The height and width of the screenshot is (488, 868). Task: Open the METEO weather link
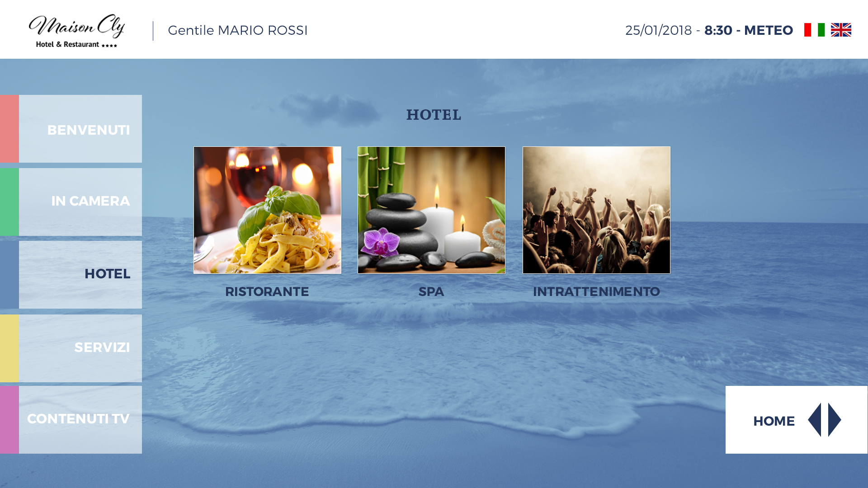tap(769, 30)
